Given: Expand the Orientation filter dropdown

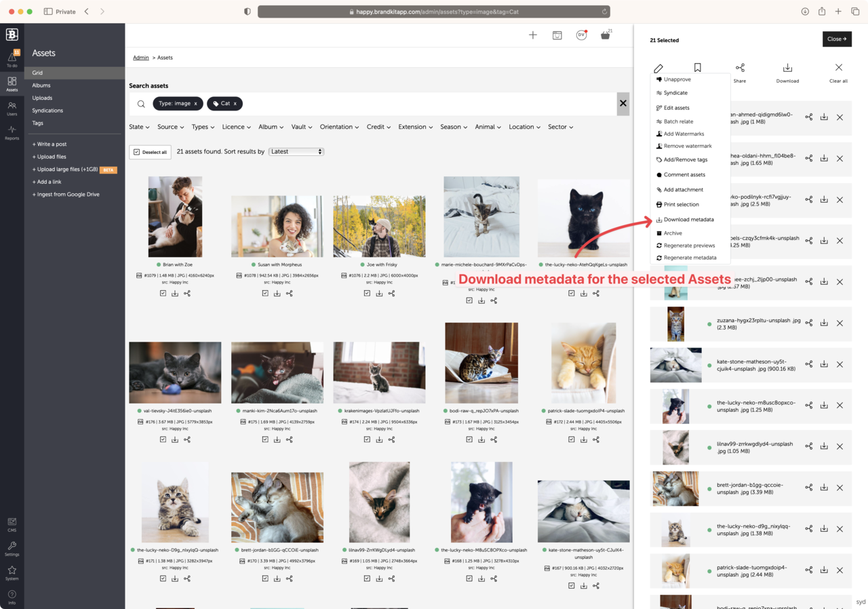Looking at the screenshot, I should 340,127.
